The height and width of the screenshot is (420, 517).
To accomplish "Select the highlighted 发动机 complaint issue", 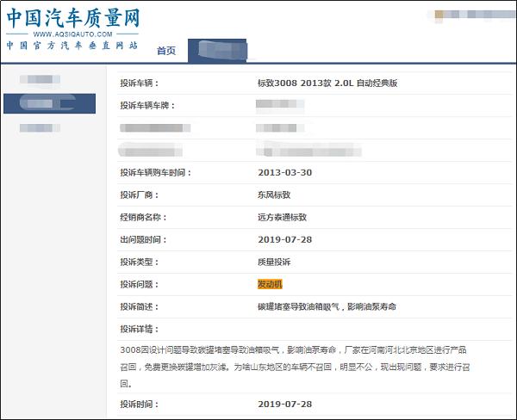I will tap(270, 284).
